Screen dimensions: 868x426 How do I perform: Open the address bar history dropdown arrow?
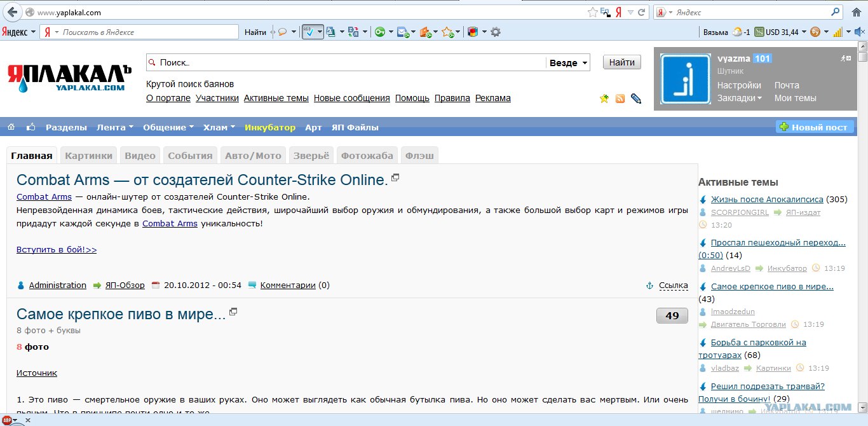pos(630,12)
